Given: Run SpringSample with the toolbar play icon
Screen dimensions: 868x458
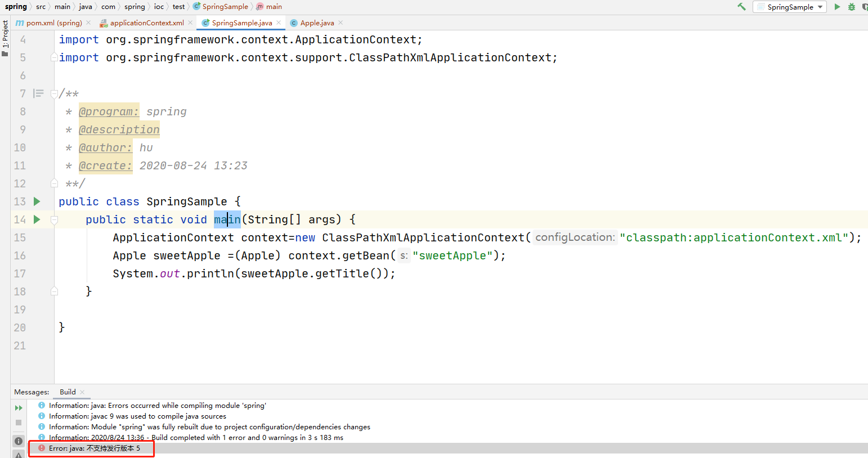Looking at the screenshot, I should [x=837, y=7].
